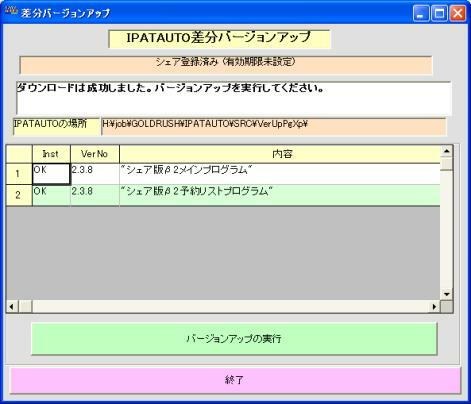The image size is (471, 404).
Task: Click the Inst column header
Action: tap(51, 154)
